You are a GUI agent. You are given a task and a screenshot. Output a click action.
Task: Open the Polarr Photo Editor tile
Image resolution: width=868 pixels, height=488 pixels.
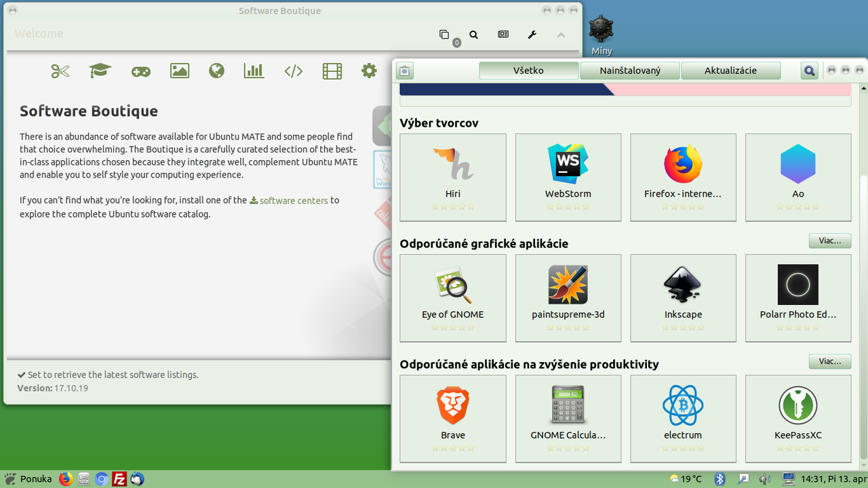pos(798,298)
